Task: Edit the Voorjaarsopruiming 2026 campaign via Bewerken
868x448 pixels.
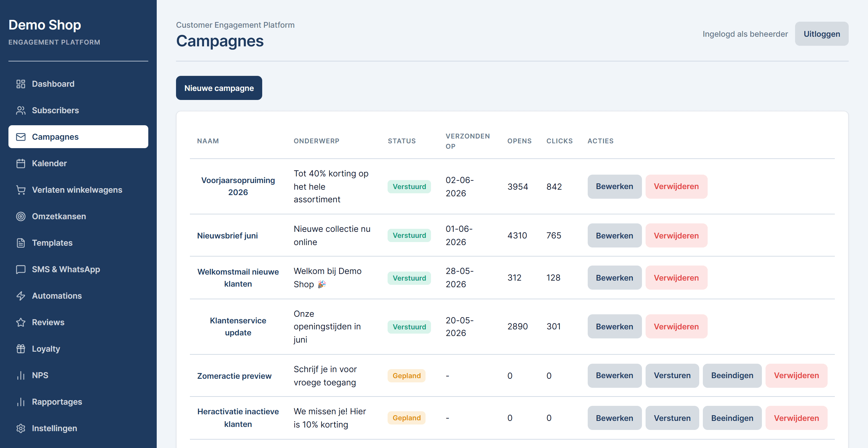Action: (614, 186)
